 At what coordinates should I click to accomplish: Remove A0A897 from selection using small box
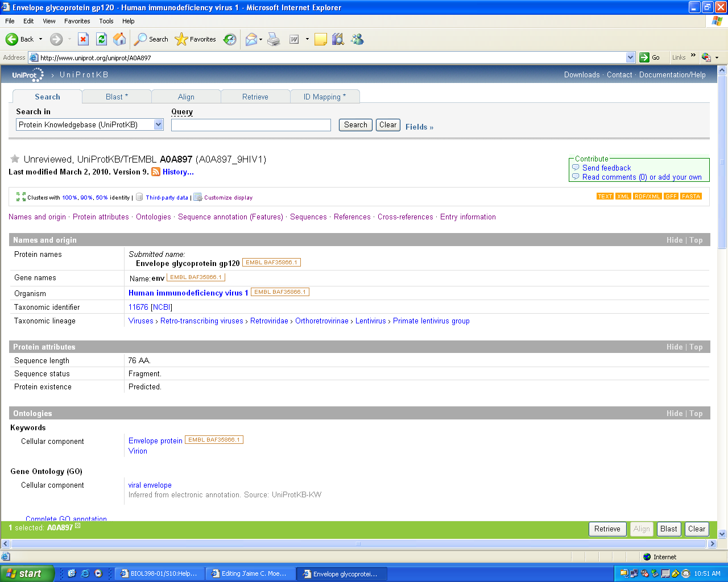click(78, 526)
